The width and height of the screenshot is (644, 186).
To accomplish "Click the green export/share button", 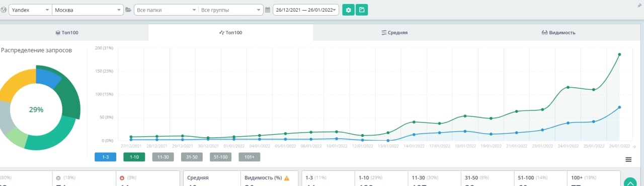I will point(362,10).
